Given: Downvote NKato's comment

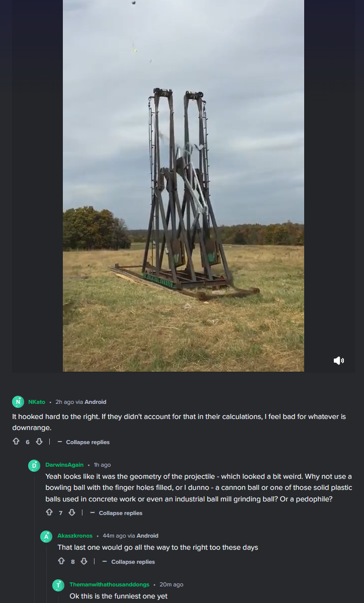Looking at the screenshot, I should [39, 442].
